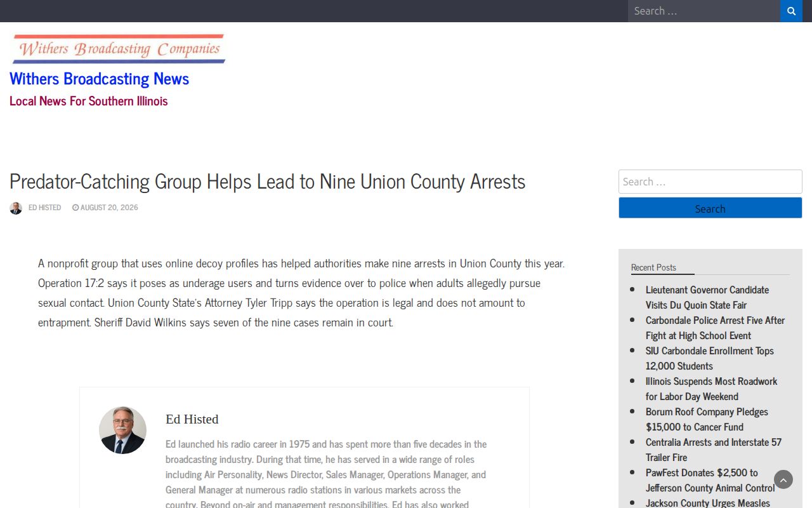Viewport: 812px width, 508px height.
Task: Click the magnifier search icon in top bar
Action: click(791, 11)
